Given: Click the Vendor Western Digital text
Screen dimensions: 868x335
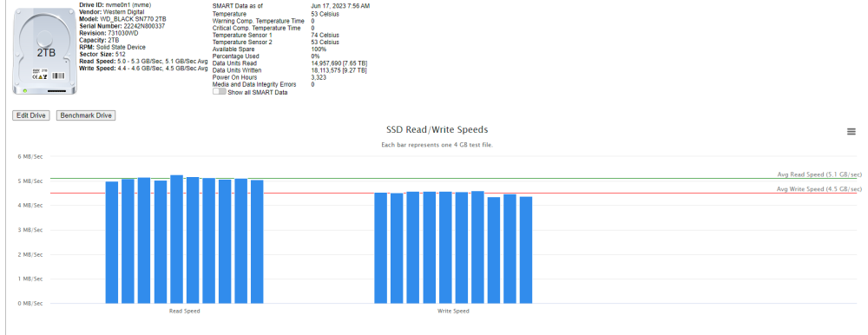Looking at the screenshot, I should pos(112,11).
